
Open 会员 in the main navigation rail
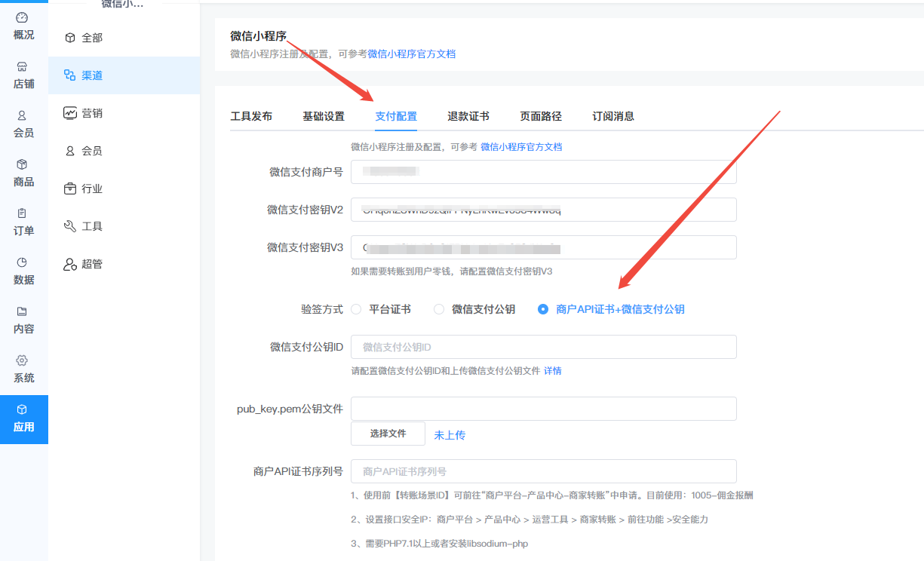point(23,124)
